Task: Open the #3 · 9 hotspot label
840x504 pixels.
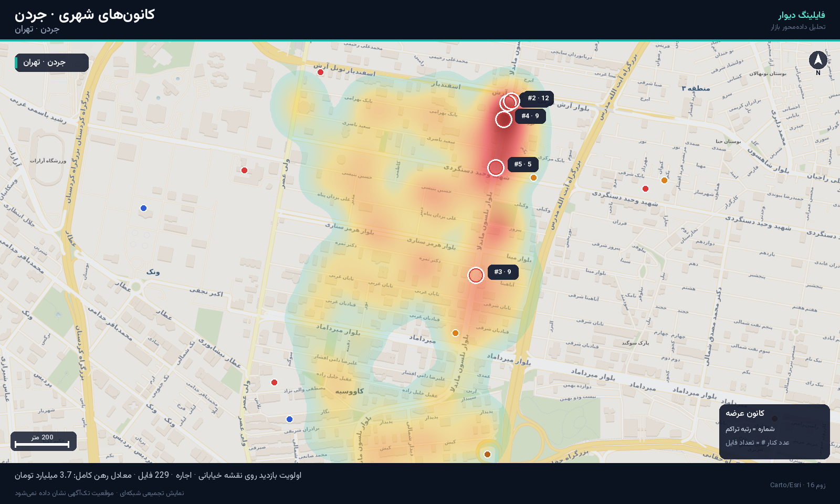Action: (x=503, y=272)
